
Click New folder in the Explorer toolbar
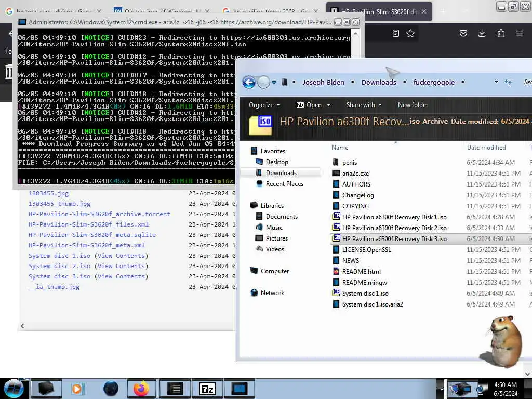(413, 105)
